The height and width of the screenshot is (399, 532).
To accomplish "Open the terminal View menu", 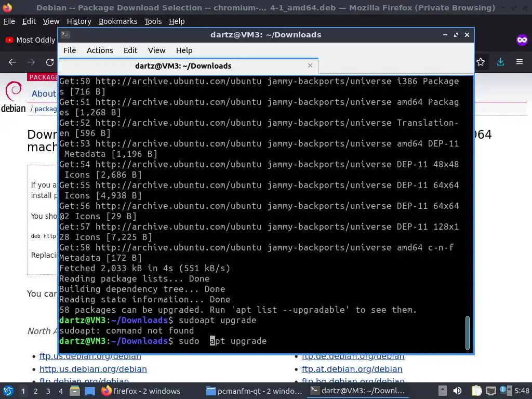I will click(156, 50).
